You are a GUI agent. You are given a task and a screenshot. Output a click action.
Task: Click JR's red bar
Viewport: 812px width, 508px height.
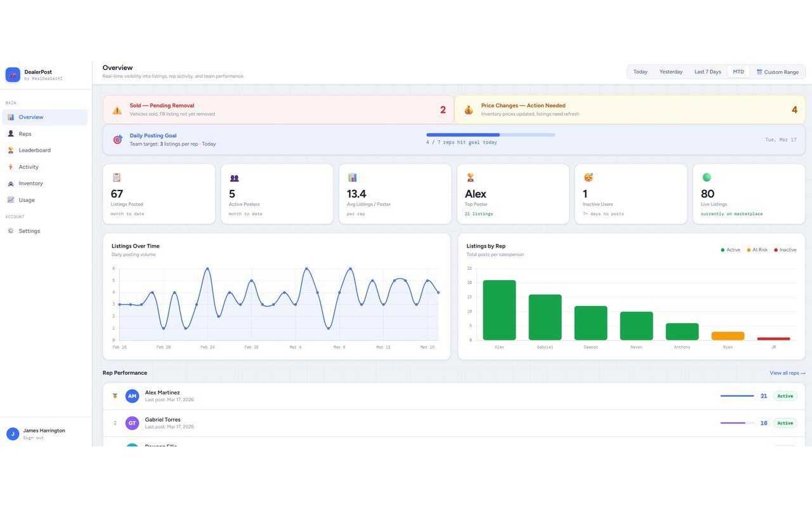(x=773, y=338)
